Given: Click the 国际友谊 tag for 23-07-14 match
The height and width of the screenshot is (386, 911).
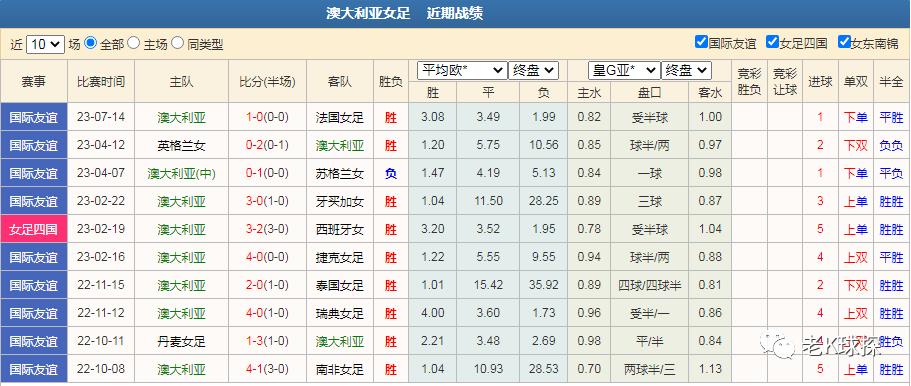Looking at the screenshot, I should (34, 117).
